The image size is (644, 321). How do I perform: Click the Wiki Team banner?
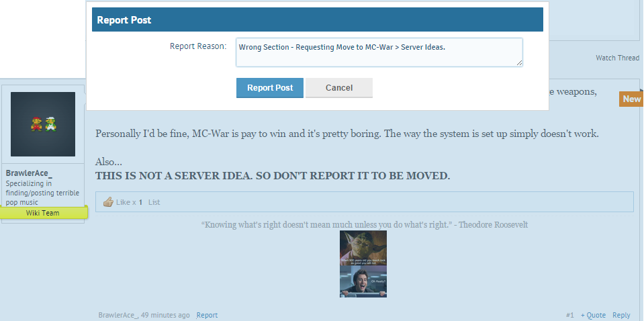point(43,213)
